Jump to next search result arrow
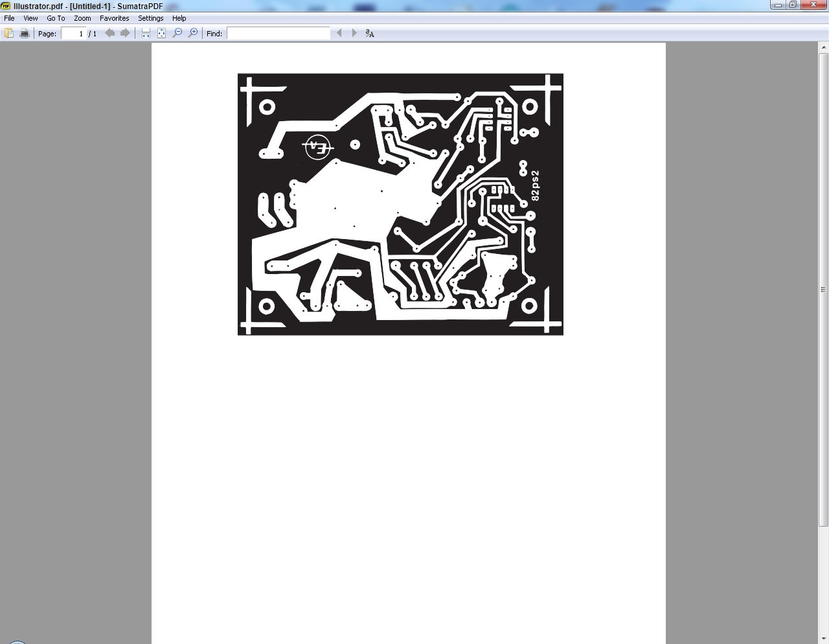Viewport: 829px width, 644px height. point(354,33)
